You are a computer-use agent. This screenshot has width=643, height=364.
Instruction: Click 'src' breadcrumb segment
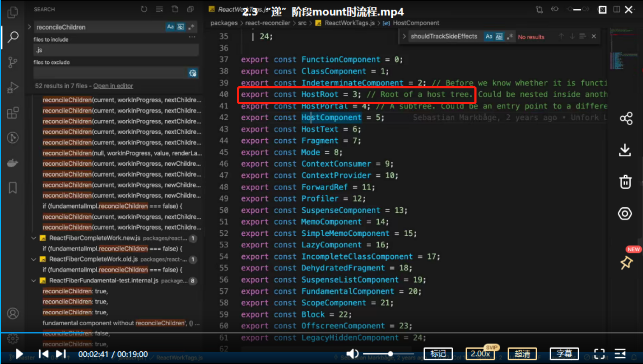(302, 23)
